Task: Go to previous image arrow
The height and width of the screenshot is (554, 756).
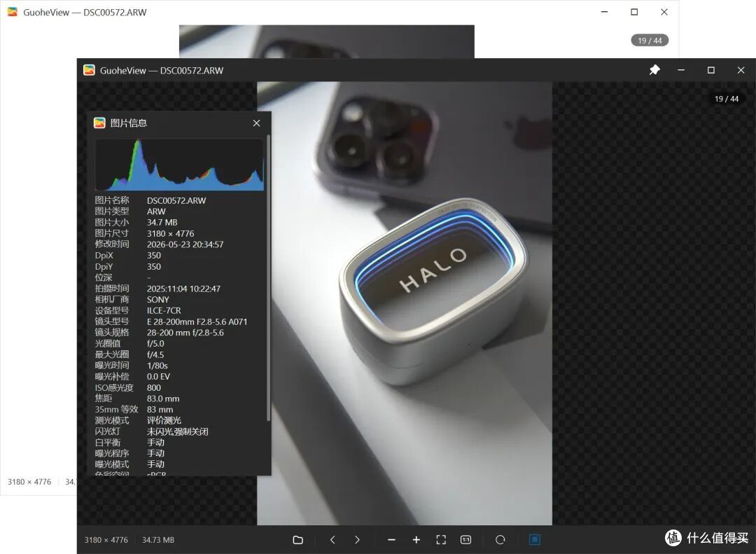Action: click(332, 539)
